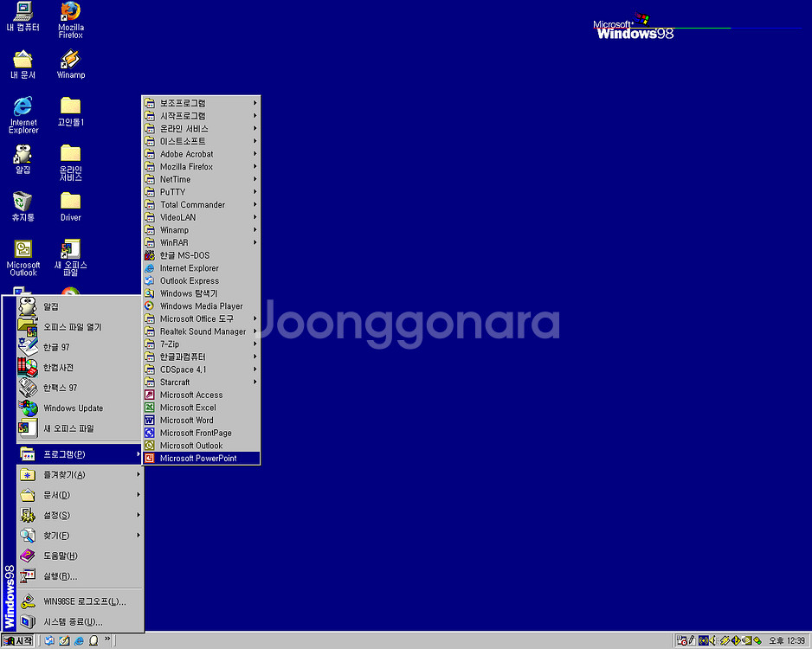Expand the CDSpace 4.1 submenu
This screenshot has height=649, width=812.
tap(202, 369)
